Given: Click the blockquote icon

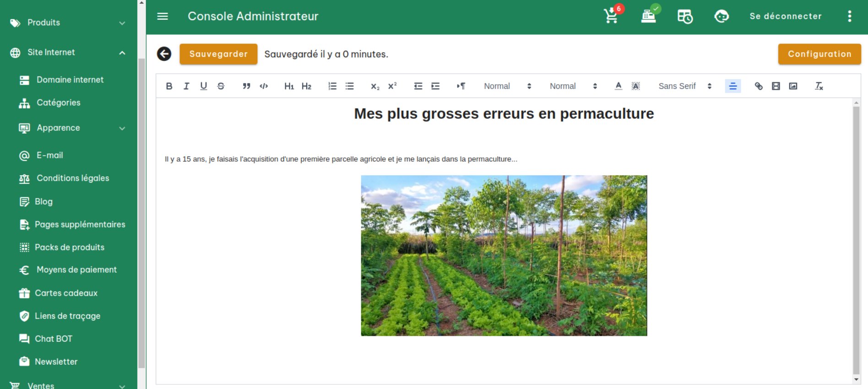Looking at the screenshot, I should coord(246,86).
